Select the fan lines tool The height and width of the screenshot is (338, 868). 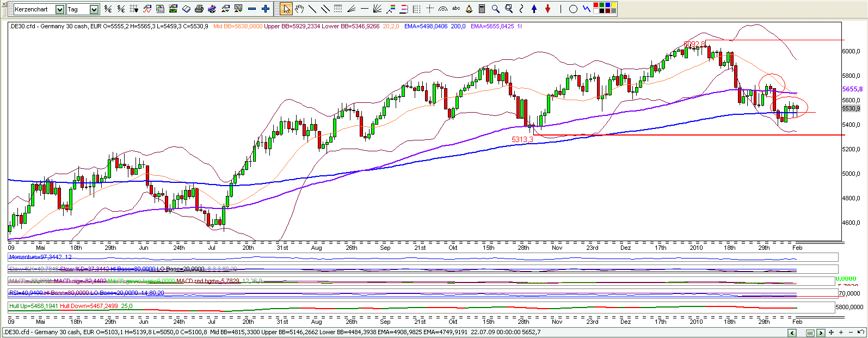pyautogui.click(x=377, y=9)
